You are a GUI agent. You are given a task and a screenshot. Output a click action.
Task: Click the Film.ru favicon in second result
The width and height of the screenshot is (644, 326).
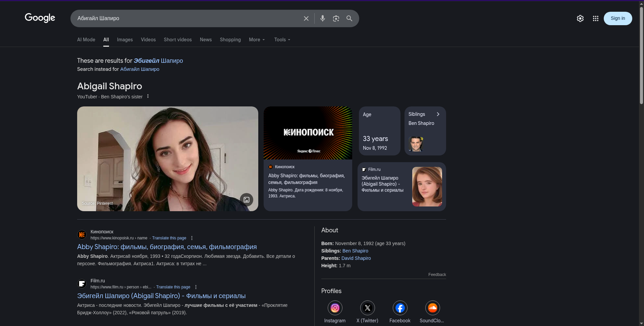[82, 284]
